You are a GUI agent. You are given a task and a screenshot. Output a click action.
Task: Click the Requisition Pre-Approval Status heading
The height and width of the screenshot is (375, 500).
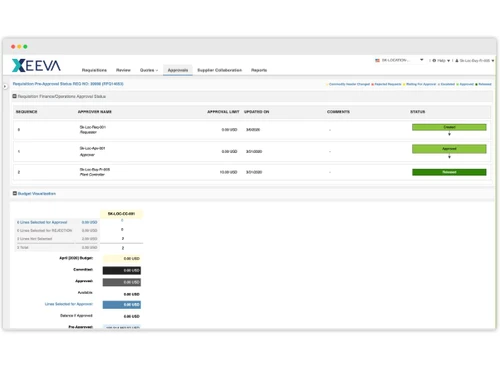68,84
